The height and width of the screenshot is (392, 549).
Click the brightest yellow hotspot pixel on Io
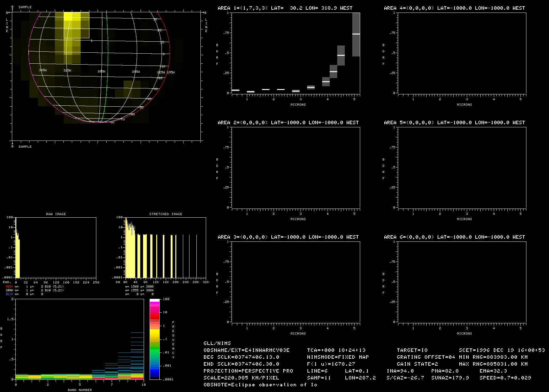tap(68, 16)
